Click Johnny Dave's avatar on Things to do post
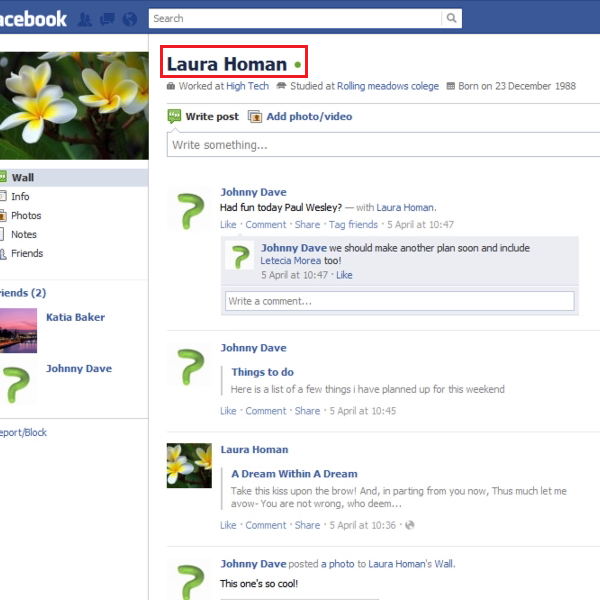 [x=189, y=364]
